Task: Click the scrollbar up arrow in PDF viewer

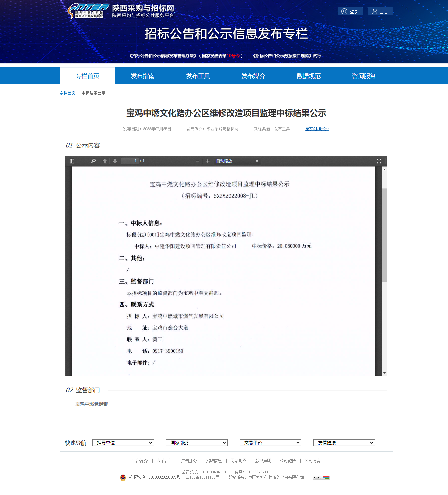Action: 384,169
